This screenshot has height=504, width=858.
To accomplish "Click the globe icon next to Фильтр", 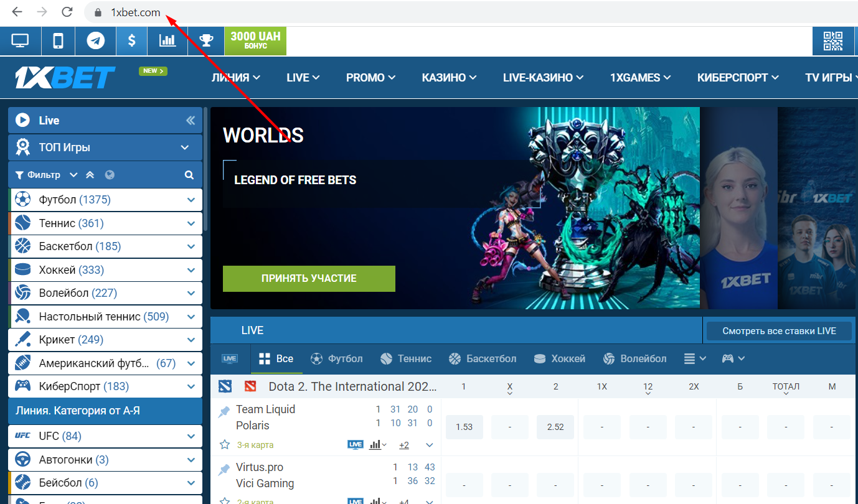I will click(110, 175).
